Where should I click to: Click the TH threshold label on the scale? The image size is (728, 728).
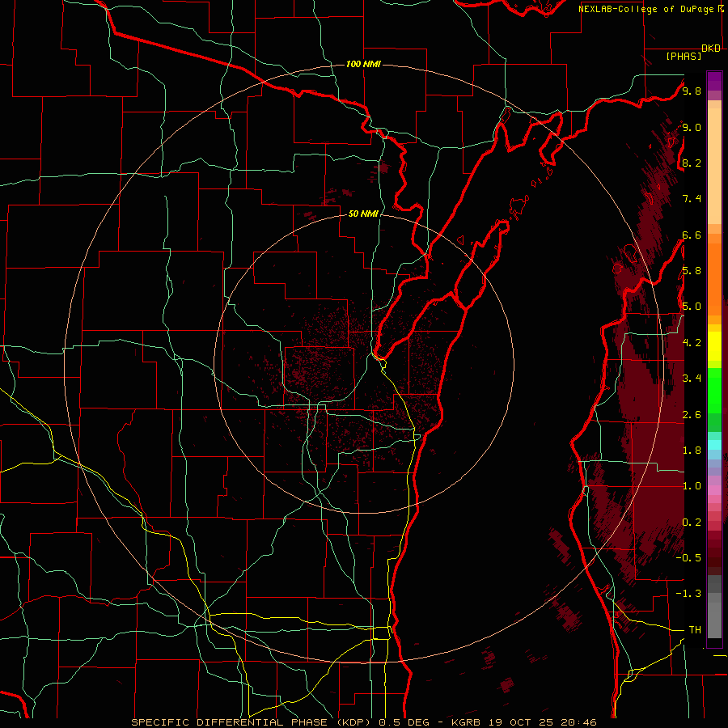pyautogui.click(x=695, y=630)
